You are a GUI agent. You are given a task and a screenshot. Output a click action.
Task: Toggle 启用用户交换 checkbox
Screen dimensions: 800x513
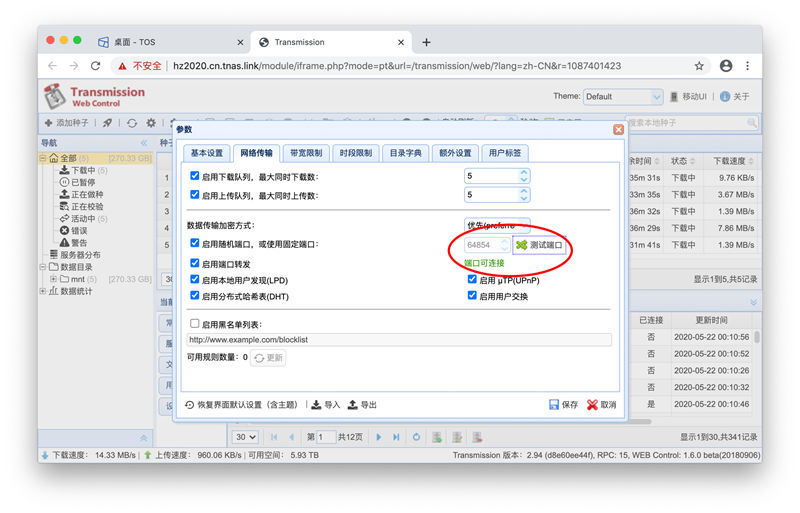click(472, 295)
